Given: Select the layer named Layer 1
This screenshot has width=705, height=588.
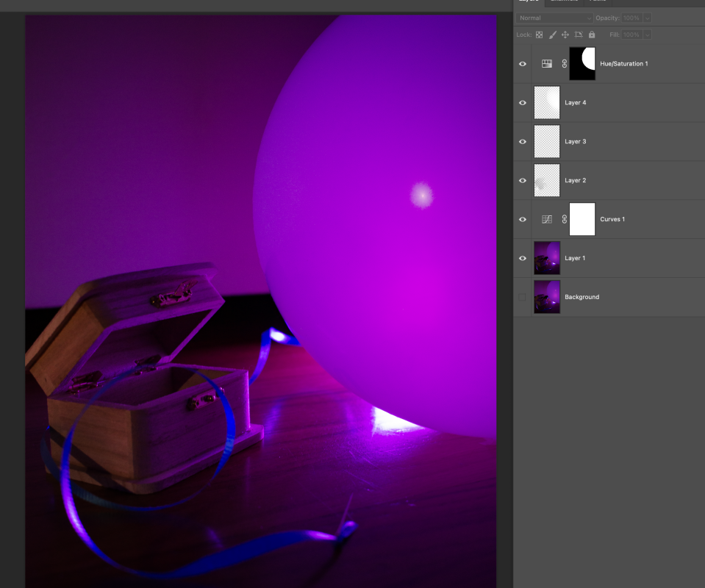Looking at the screenshot, I should (x=575, y=258).
